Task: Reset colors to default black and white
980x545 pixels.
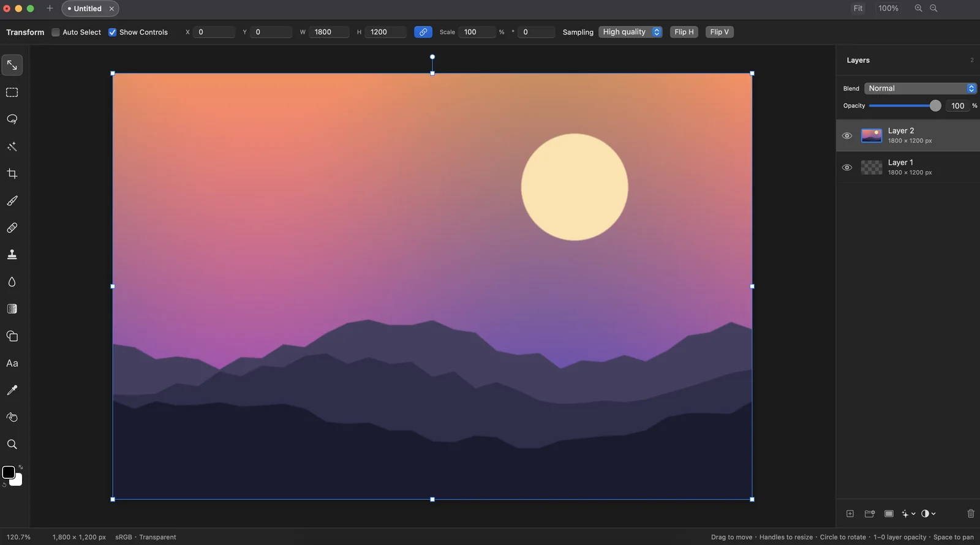Action: tap(4, 485)
